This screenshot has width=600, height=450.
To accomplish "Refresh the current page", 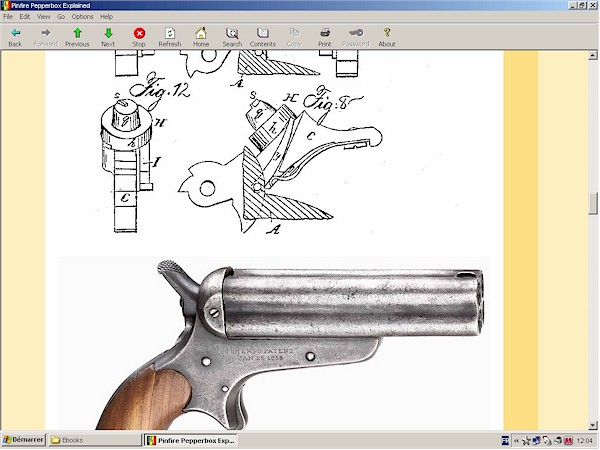I will coord(170,37).
